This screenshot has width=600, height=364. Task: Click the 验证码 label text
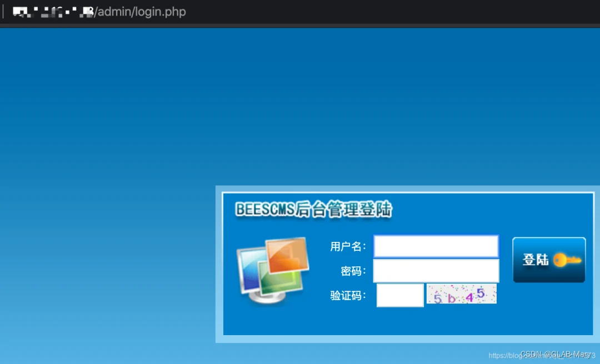point(347,296)
